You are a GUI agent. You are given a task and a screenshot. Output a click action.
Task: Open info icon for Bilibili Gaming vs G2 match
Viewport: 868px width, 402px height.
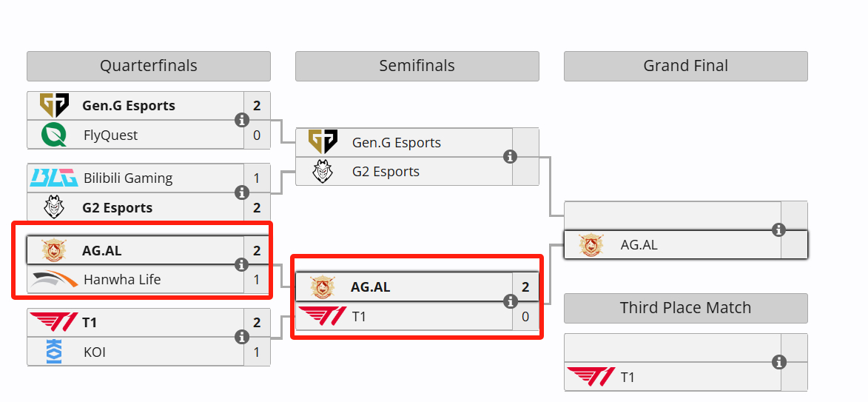[x=241, y=192]
